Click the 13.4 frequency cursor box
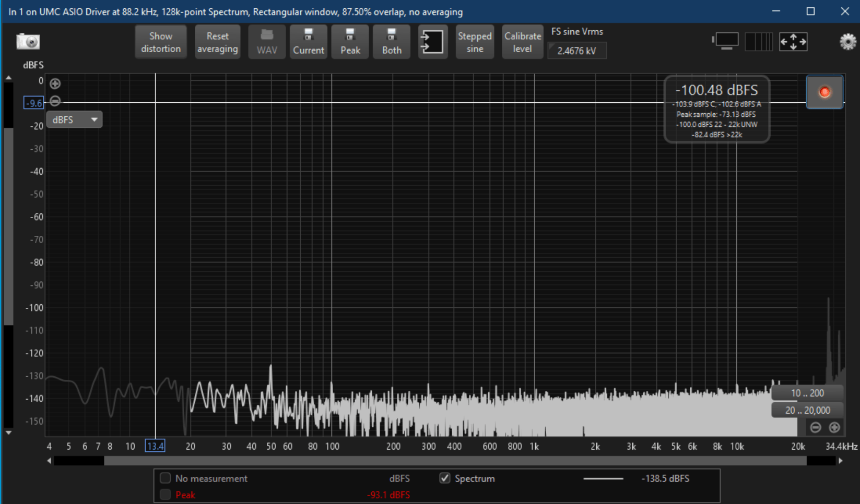The height and width of the screenshot is (504, 860). (x=155, y=446)
